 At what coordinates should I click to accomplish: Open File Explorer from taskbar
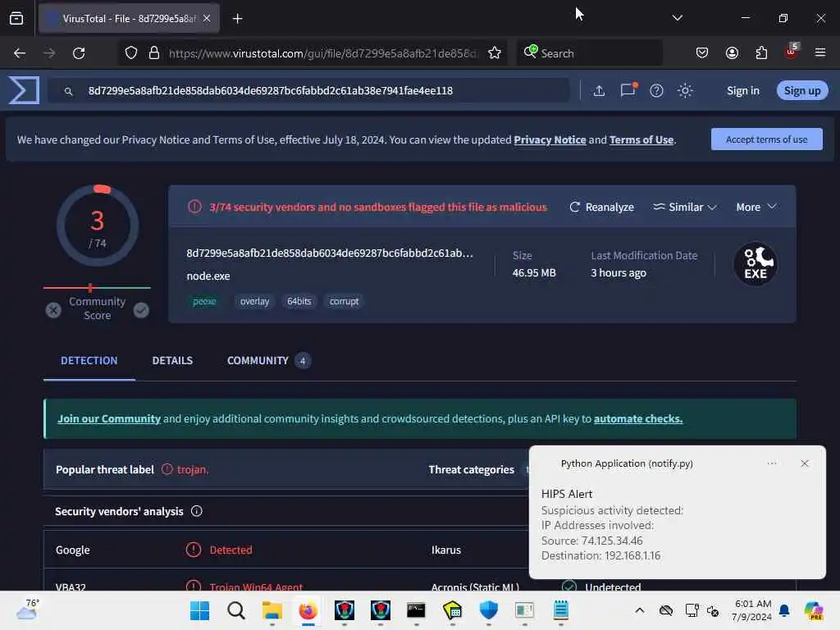[272, 610]
